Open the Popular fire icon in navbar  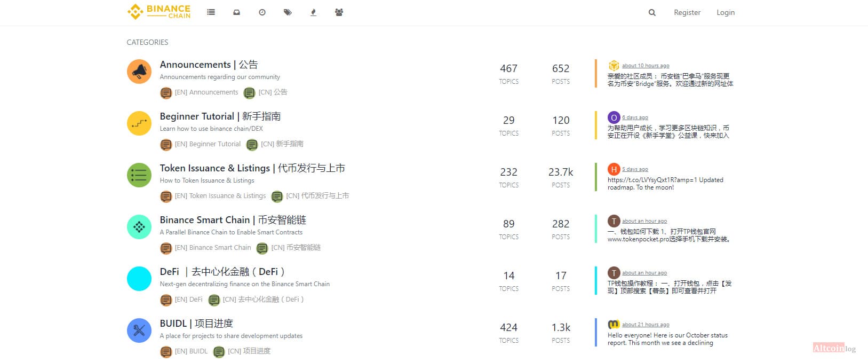(313, 12)
